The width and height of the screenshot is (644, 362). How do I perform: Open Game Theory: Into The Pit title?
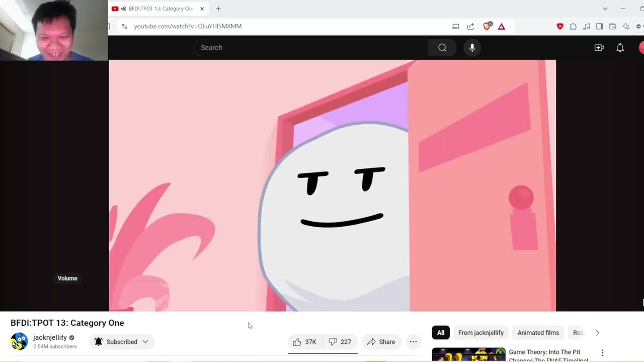tap(548, 356)
